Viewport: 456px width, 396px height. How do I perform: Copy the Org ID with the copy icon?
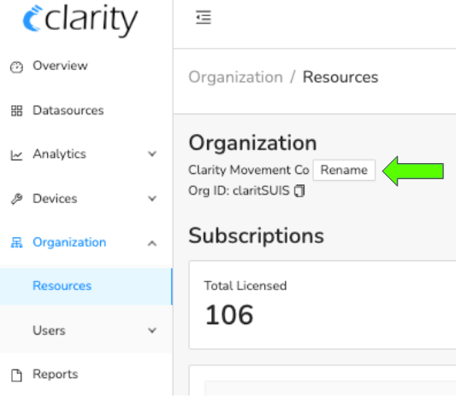(x=299, y=191)
